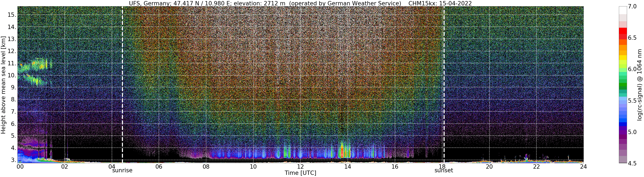Viewport: 644px width, 177px height.
Task: Click the 'sunrise' label under the axis
Action: 122,171
